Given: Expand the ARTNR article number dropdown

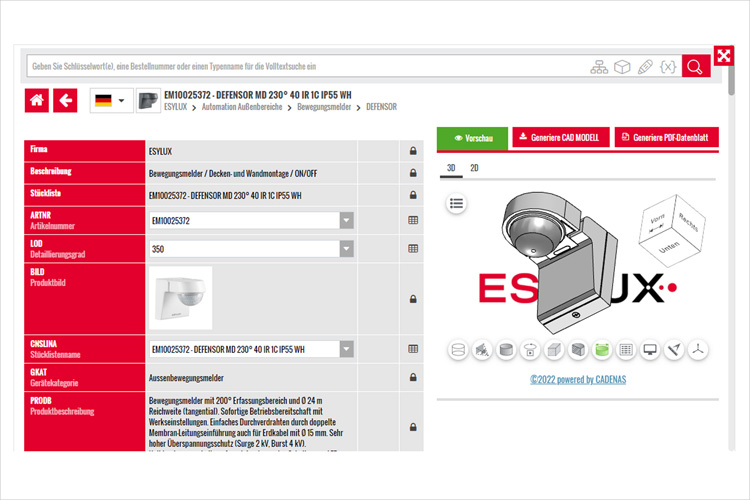Looking at the screenshot, I should point(347,221).
